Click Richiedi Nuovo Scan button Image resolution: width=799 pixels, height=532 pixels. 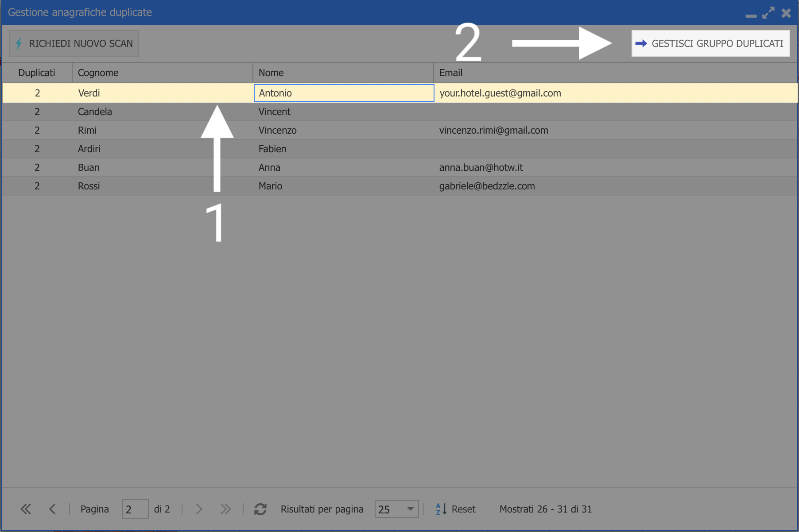tap(74, 43)
